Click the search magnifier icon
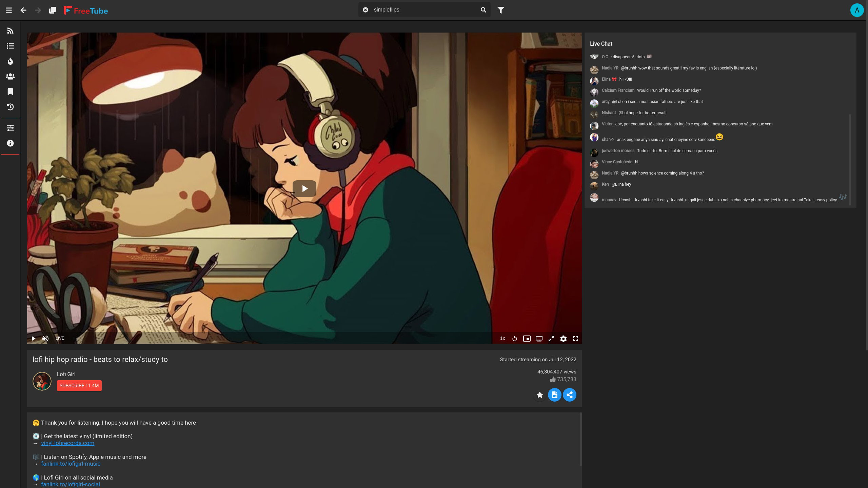 pos(484,10)
